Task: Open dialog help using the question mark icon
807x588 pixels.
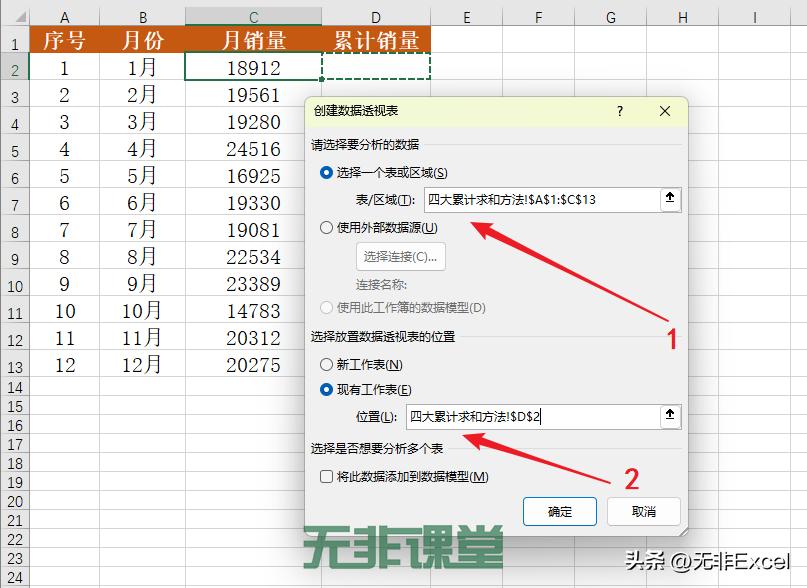Action: click(619, 111)
